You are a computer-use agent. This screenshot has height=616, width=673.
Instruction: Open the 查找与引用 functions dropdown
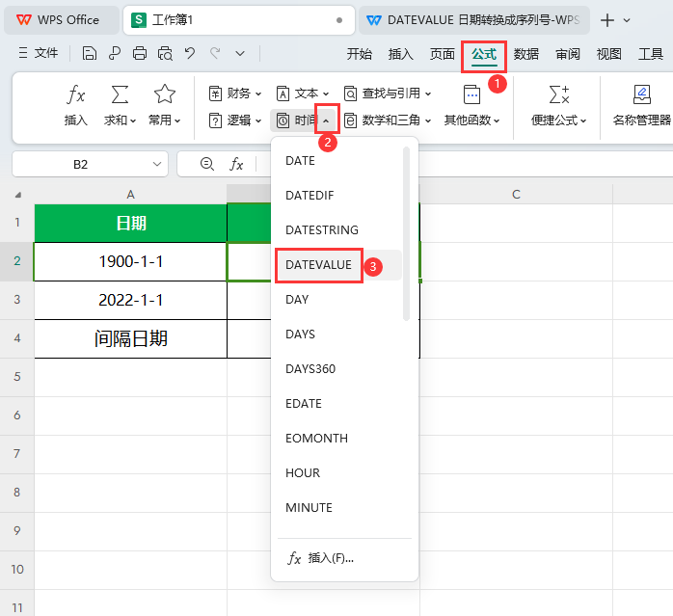click(388, 94)
